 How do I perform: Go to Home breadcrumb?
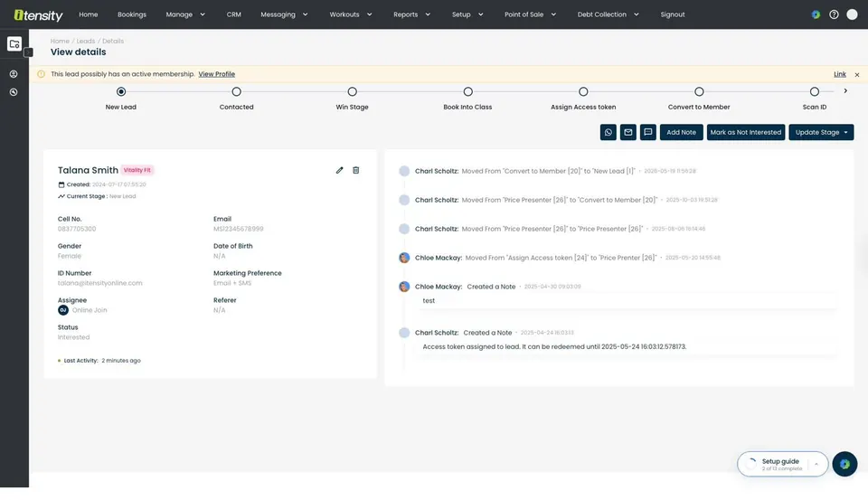(60, 41)
